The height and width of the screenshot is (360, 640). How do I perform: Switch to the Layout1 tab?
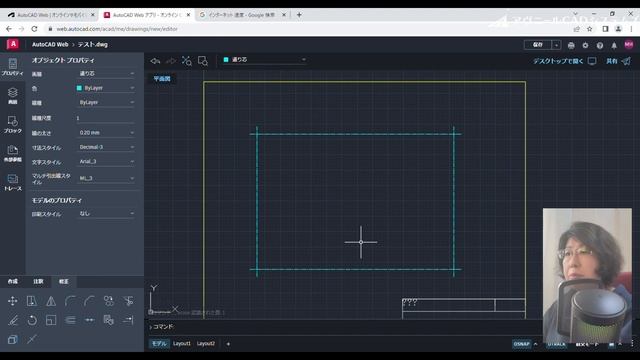[182, 344]
